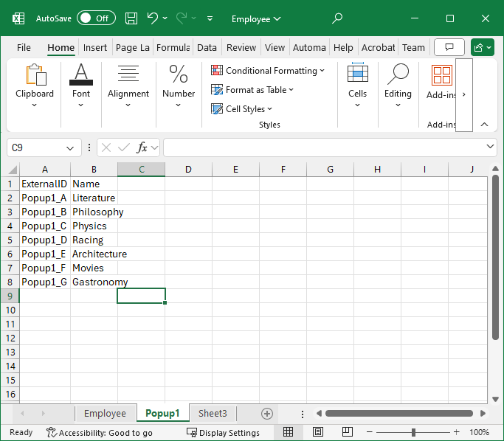Toggle the AutoSave switch
Screen dimensions: 504x441
click(96, 18)
